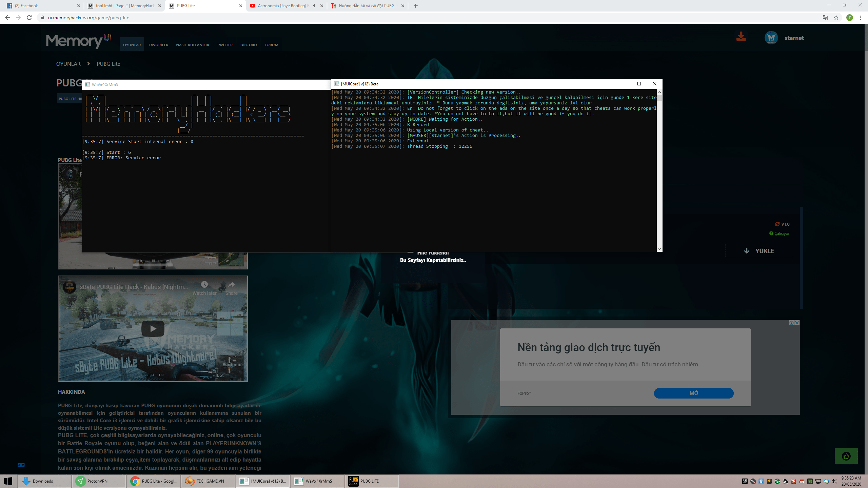Click the blue E tray icon
Viewport: 868px width, 488px height.
point(761,481)
